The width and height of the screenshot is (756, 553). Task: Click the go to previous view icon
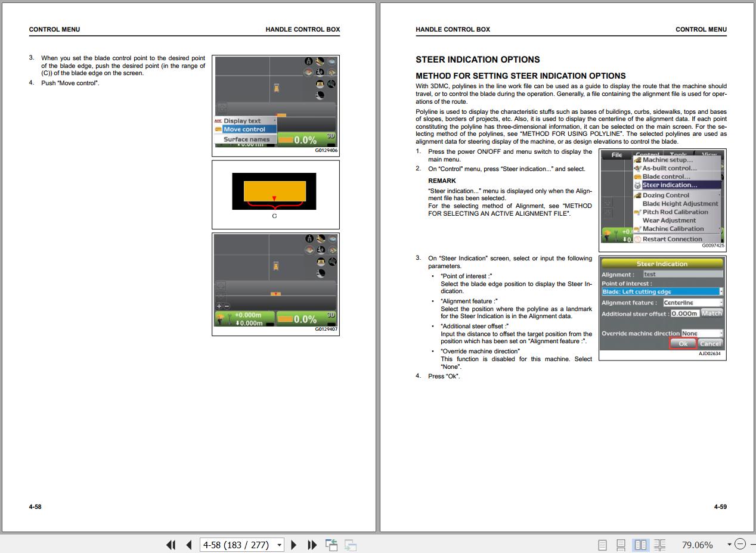coord(331,545)
